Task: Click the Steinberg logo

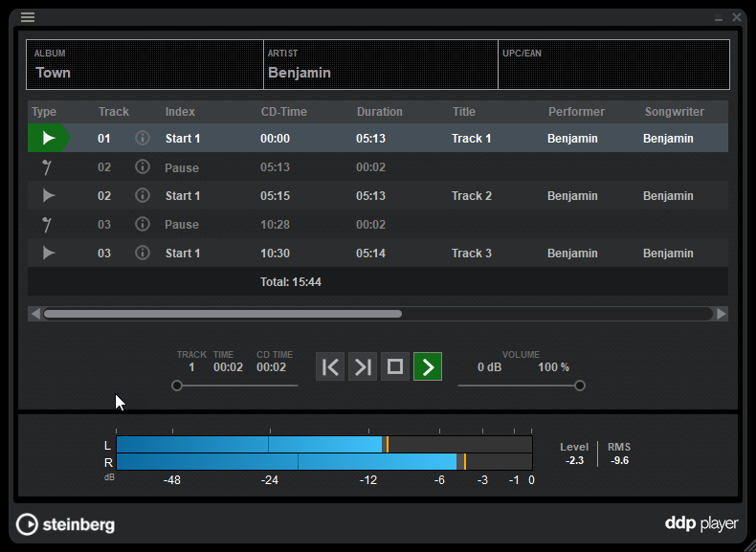Action: pos(66,524)
